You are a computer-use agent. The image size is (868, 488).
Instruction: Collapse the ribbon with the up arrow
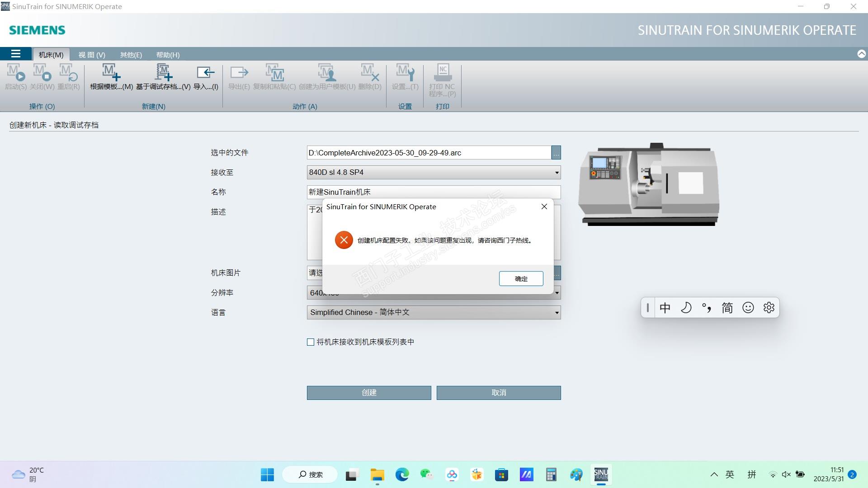point(861,54)
